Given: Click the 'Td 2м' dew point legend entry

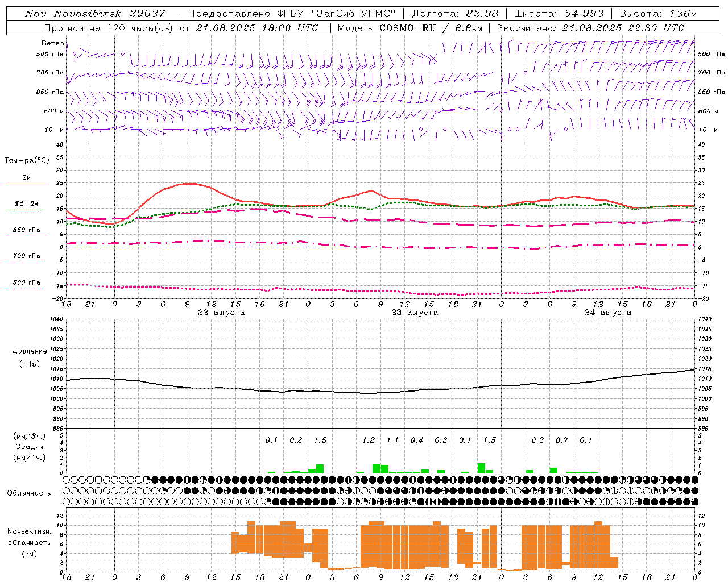Looking at the screenshot, I should click(x=27, y=203).
